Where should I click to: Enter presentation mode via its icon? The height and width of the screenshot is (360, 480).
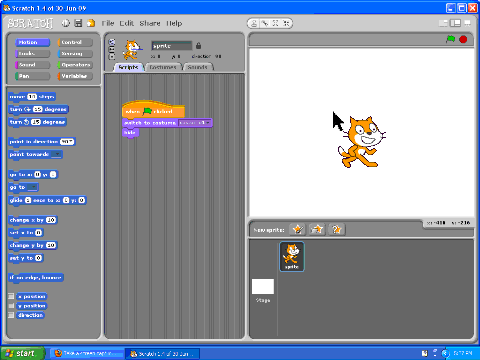coord(467,23)
